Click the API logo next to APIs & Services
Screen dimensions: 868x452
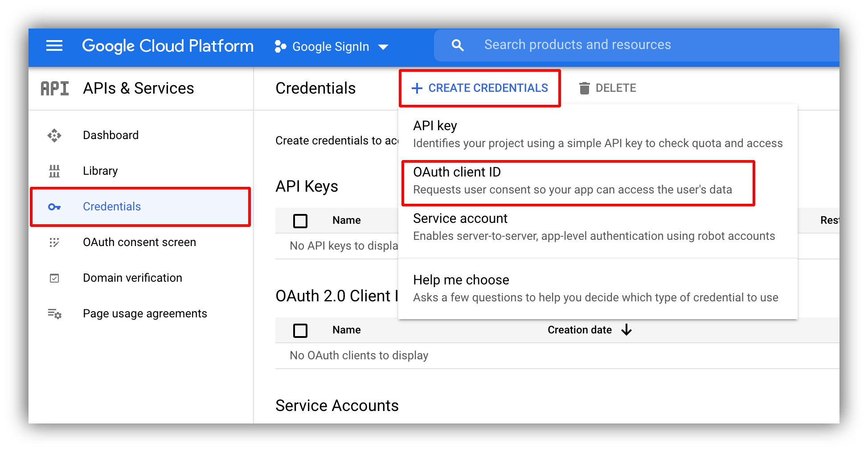54,88
